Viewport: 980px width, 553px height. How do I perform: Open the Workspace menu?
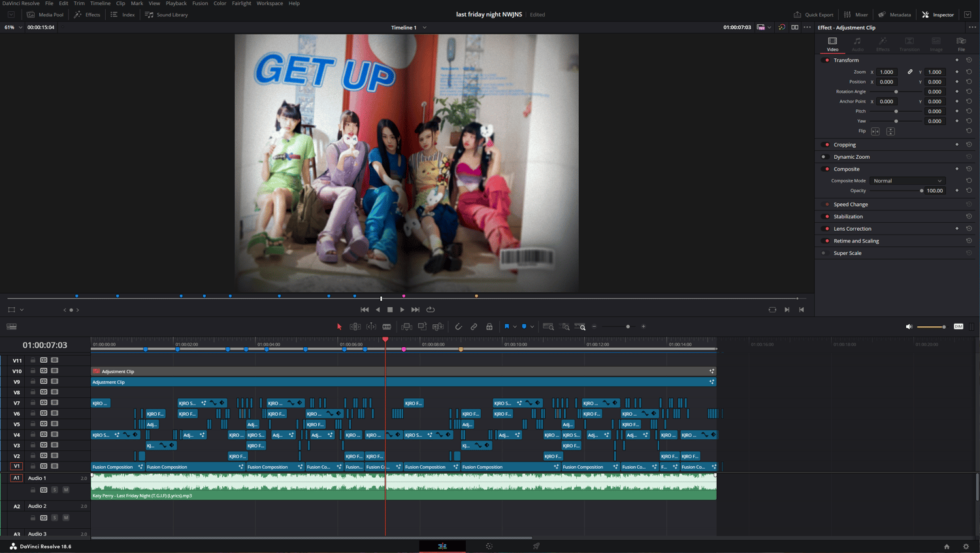tap(270, 3)
